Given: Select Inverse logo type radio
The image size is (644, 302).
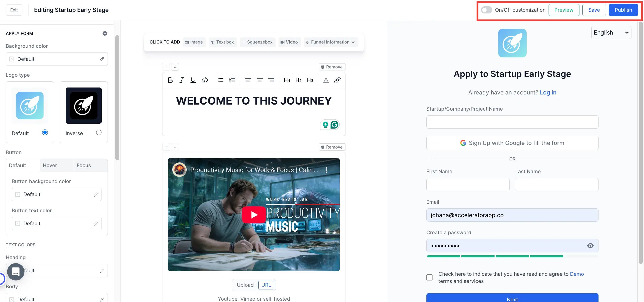Looking at the screenshot, I should tap(99, 132).
